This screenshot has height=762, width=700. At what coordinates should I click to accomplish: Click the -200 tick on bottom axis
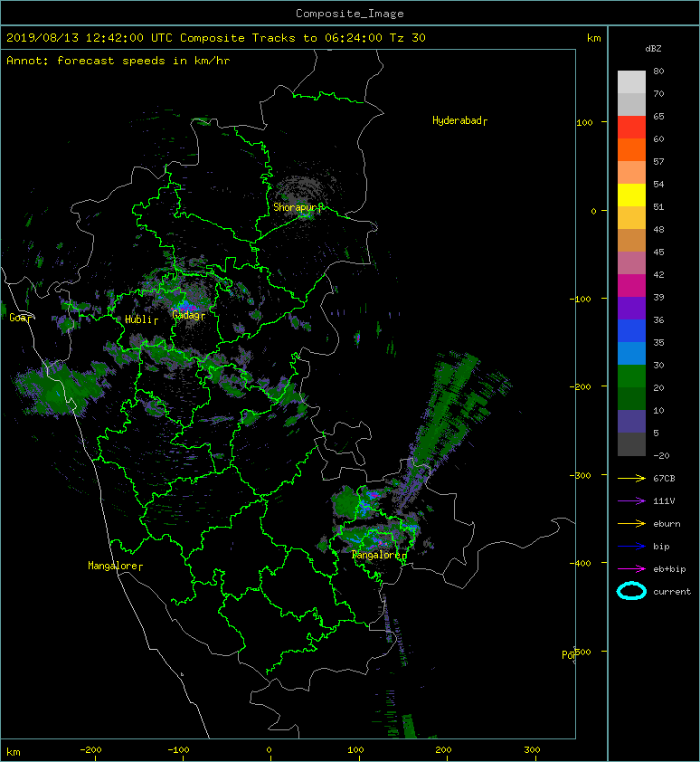coord(90,750)
